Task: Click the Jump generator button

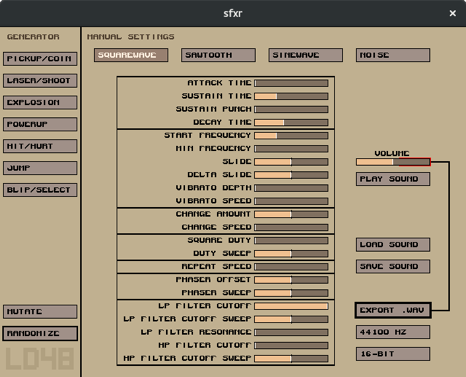Action: 40,168
